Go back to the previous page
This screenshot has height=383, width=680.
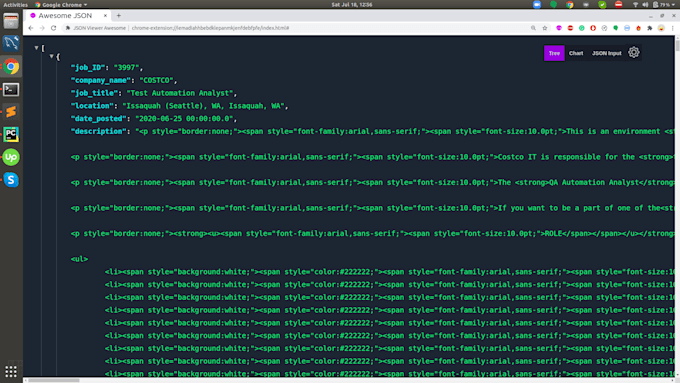coord(31,28)
